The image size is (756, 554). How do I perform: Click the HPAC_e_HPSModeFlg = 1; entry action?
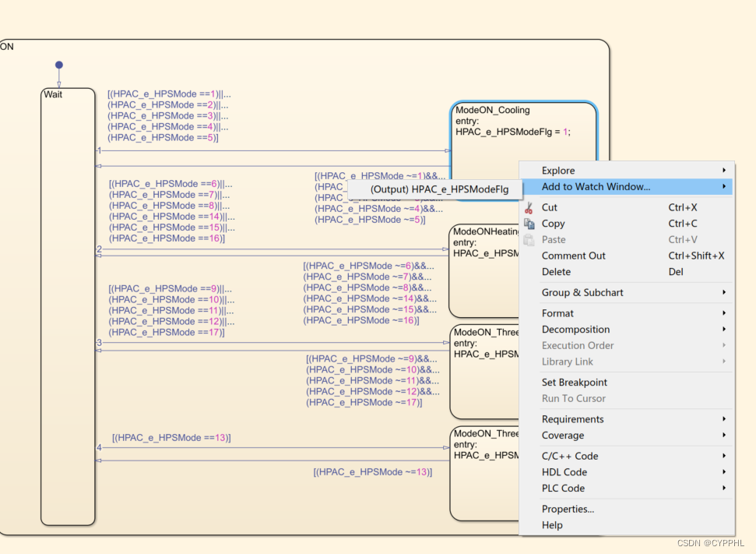(x=513, y=132)
